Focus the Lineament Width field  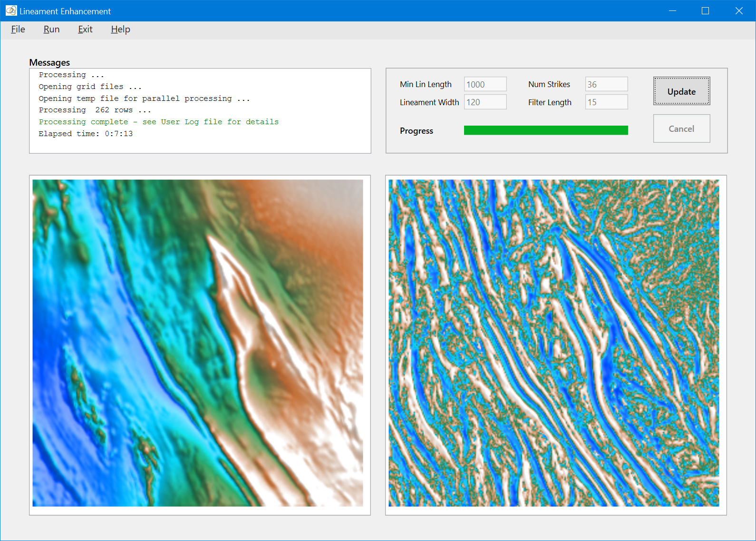(x=485, y=102)
